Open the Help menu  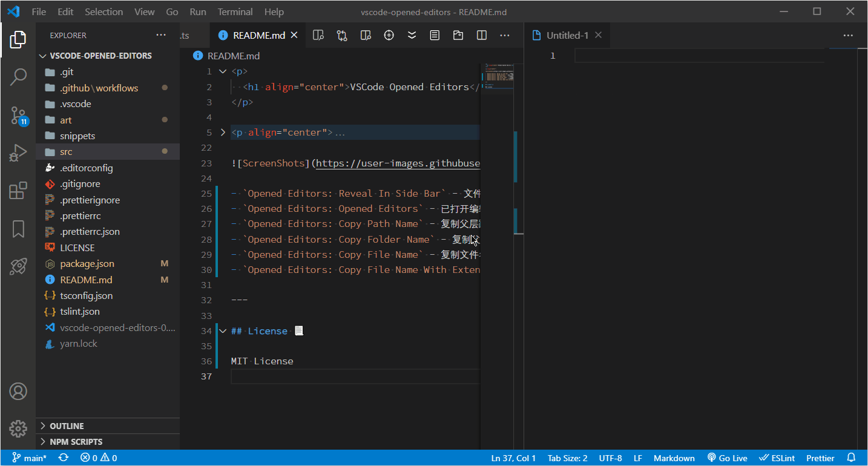[274, 11]
